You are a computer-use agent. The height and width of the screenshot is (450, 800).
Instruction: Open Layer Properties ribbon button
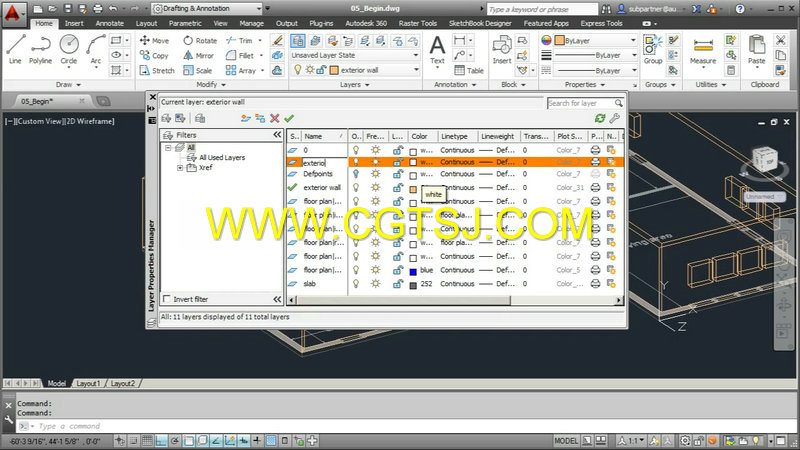click(x=298, y=40)
